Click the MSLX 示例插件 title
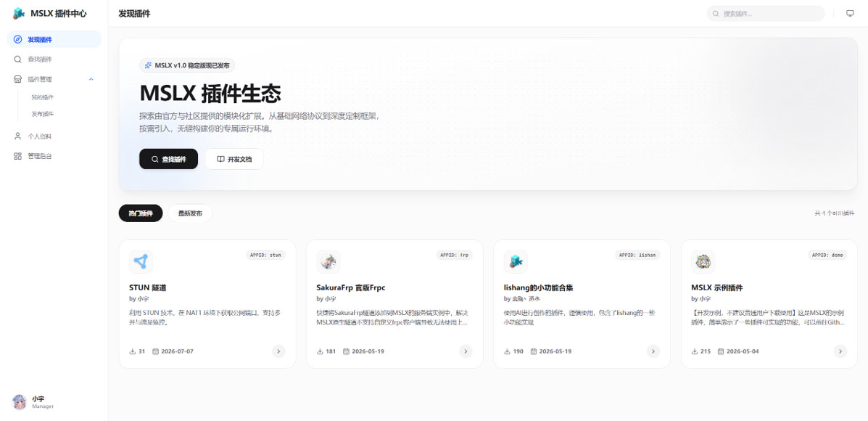This screenshot has width=868, height=421. pos(717,288)
